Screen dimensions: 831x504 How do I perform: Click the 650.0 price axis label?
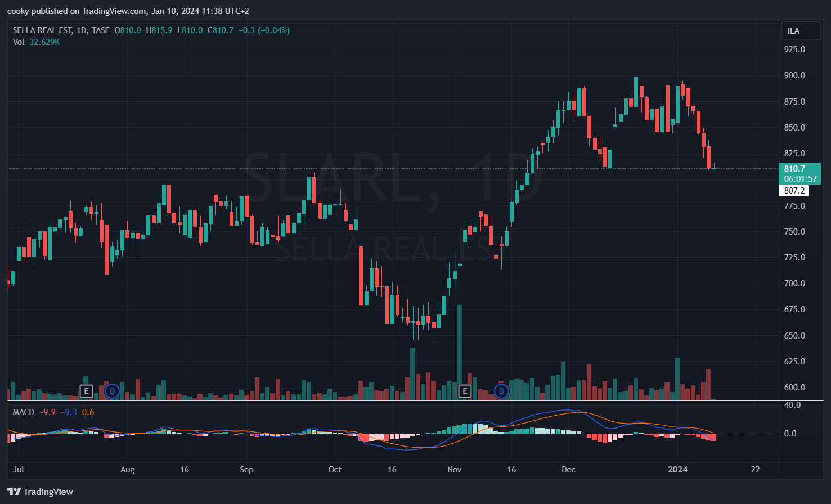coord(794,336)
